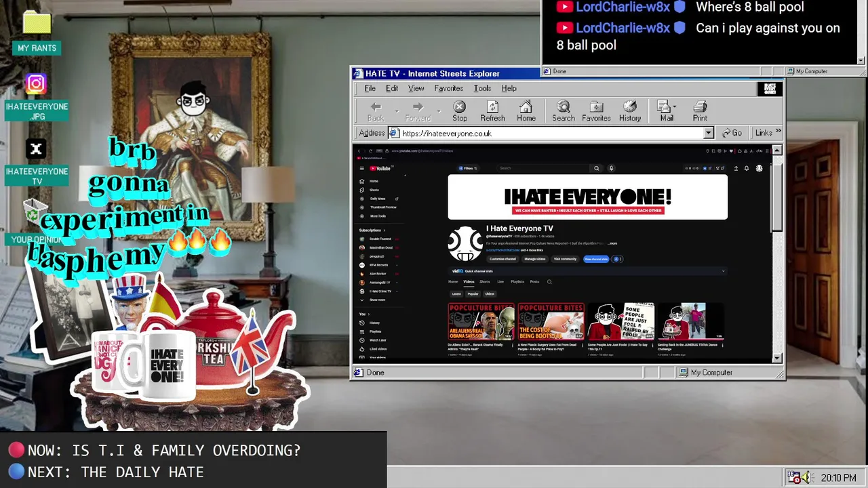Click the YouTube logo in the page

380,168
